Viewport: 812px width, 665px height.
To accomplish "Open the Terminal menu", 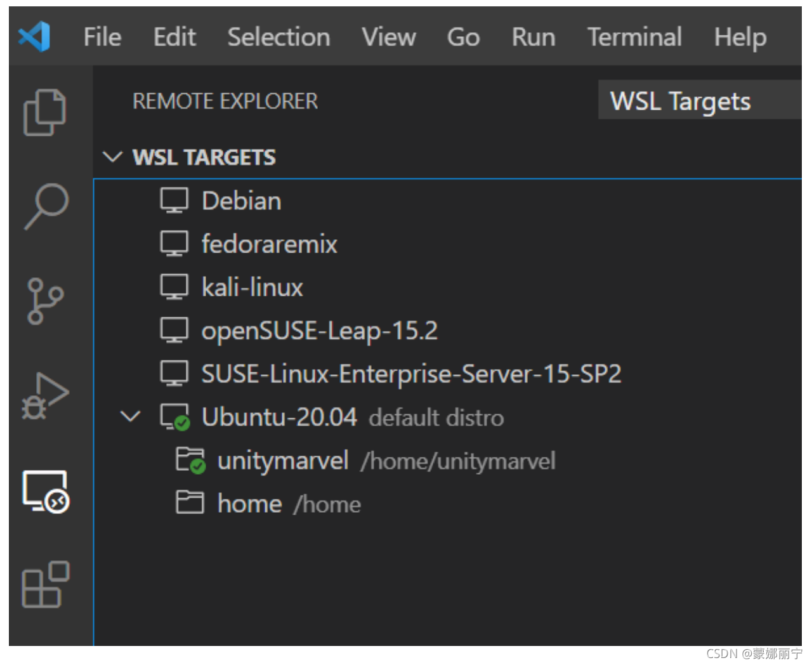I will [634, 37].
